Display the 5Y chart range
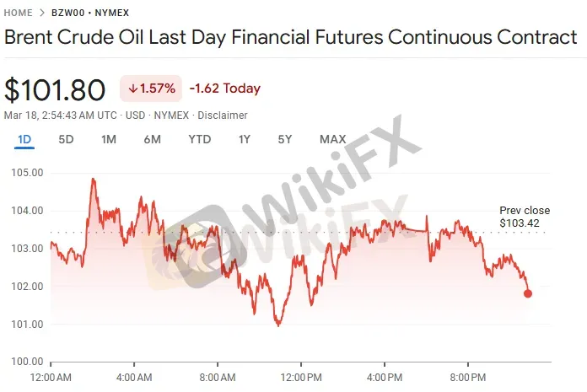The width and height of the screenshot is (587, 392). 285,139
